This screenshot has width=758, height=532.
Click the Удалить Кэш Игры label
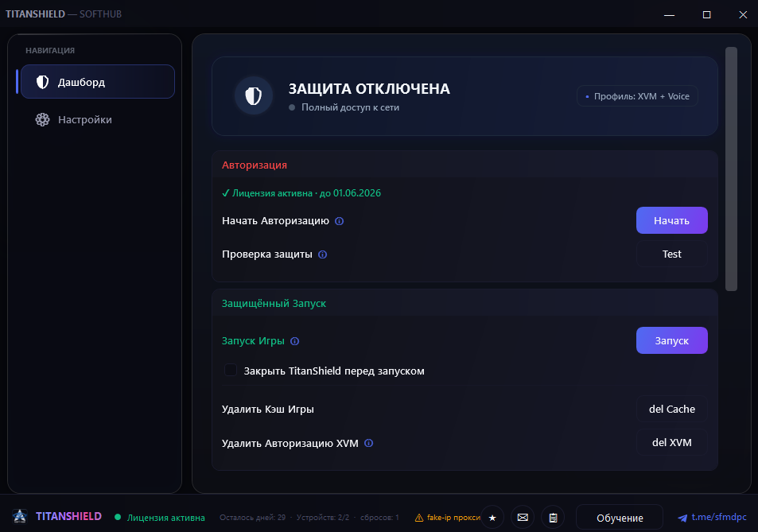268,409
